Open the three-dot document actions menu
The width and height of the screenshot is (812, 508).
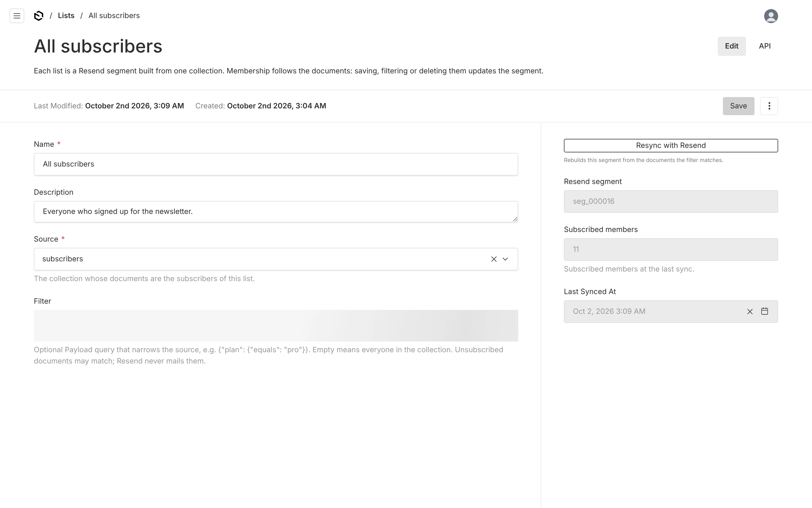[x=769, y=106]
